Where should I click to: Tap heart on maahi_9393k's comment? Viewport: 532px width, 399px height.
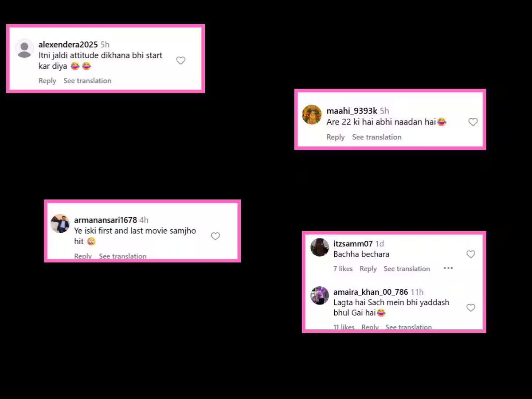tap(473, 122)
